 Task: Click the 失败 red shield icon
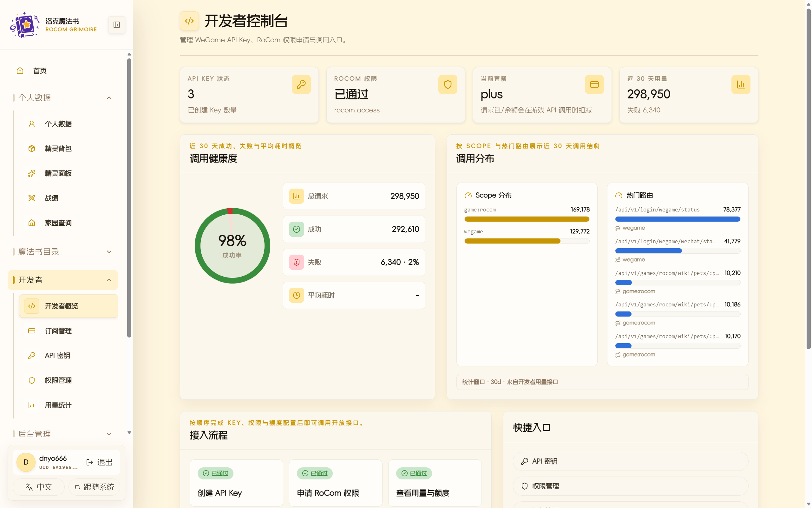click(296, 262)
